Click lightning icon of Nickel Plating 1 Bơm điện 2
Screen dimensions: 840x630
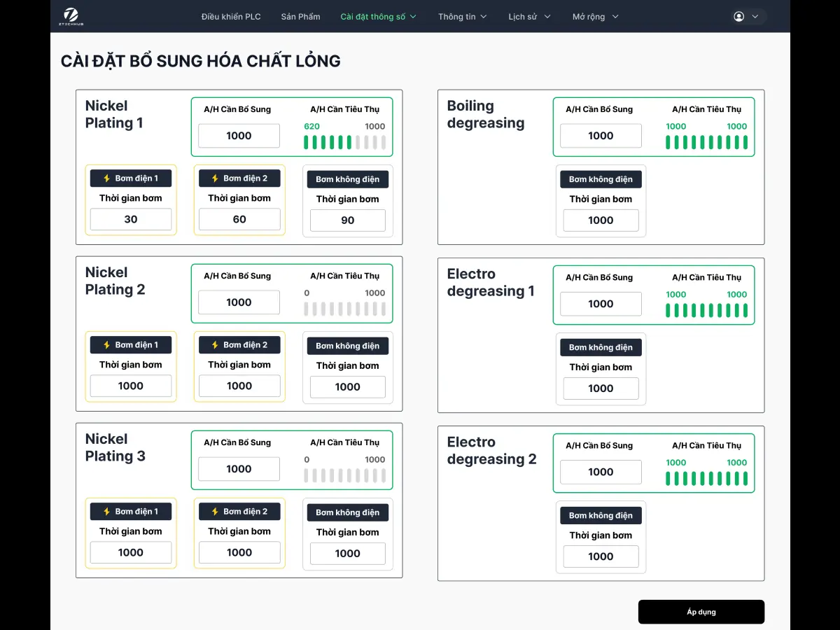point(215,178)
